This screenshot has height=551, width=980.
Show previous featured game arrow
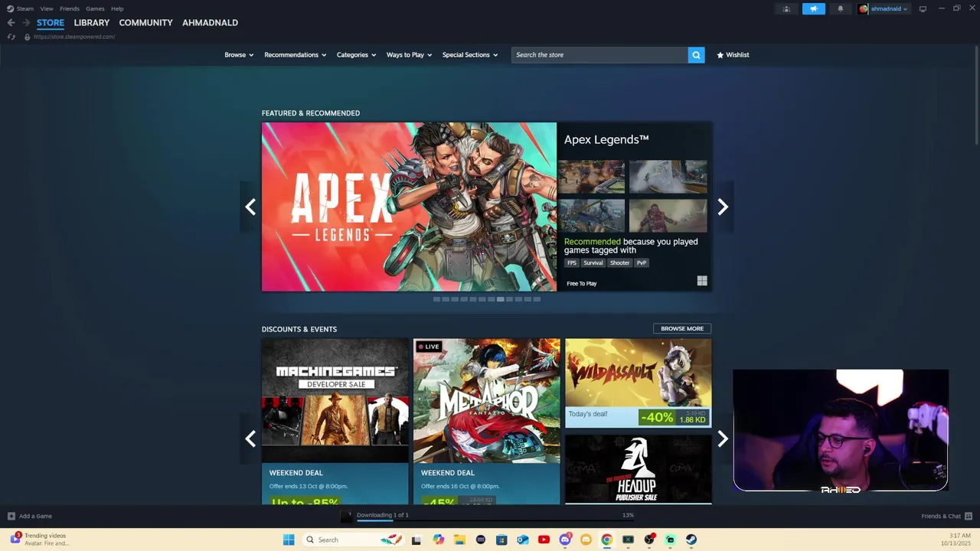pos(250,207)
